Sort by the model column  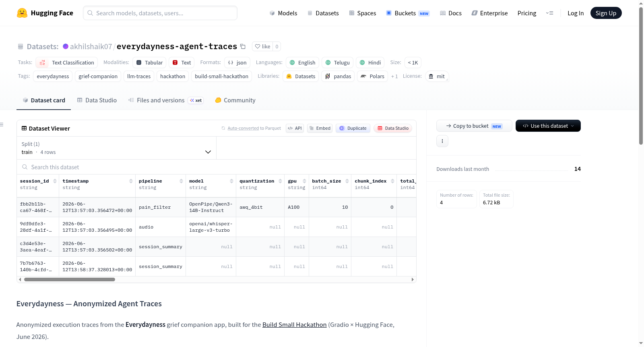coord(231,181)
